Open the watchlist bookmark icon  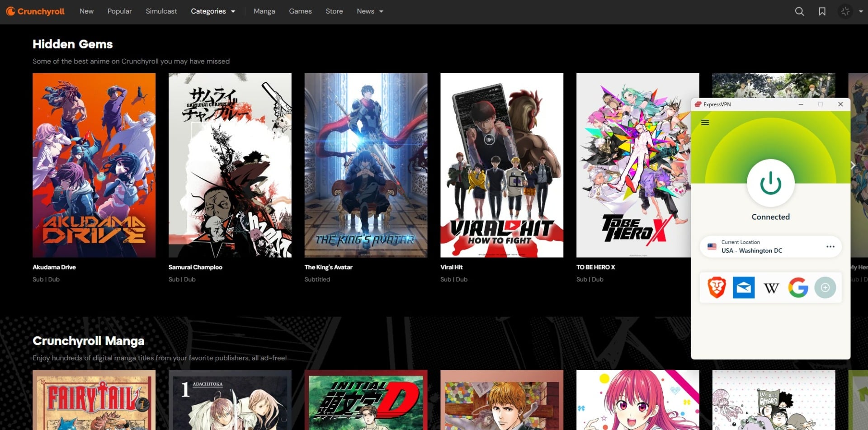pyautogui.click(x=822, y=11)
